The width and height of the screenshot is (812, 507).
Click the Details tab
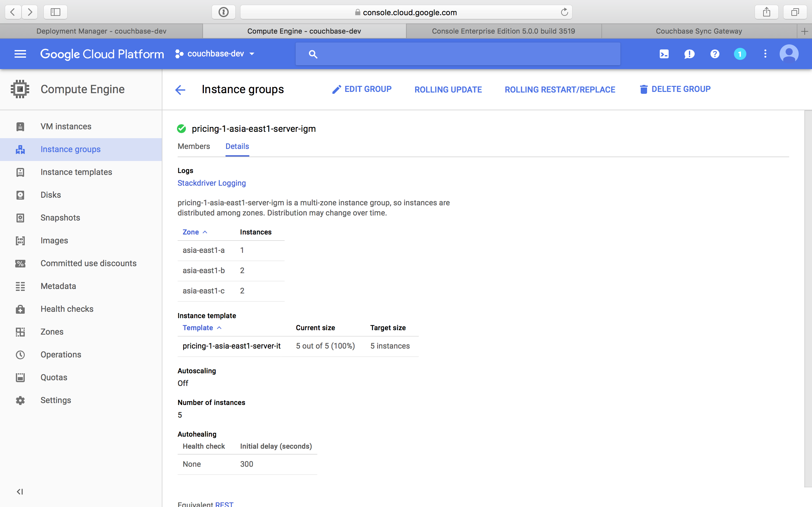click(x=237, y=146)
